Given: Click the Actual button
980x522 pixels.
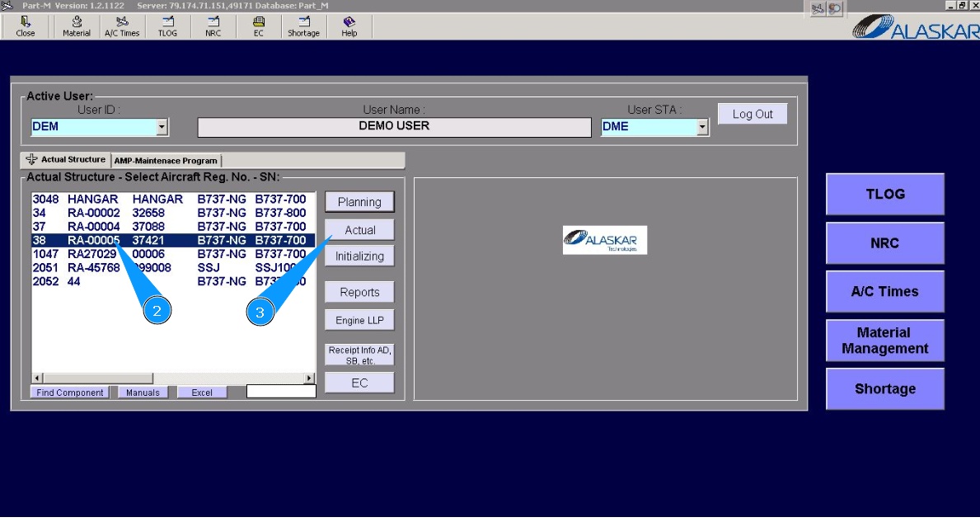Looking at the screenshot, I should pos(359,230).
